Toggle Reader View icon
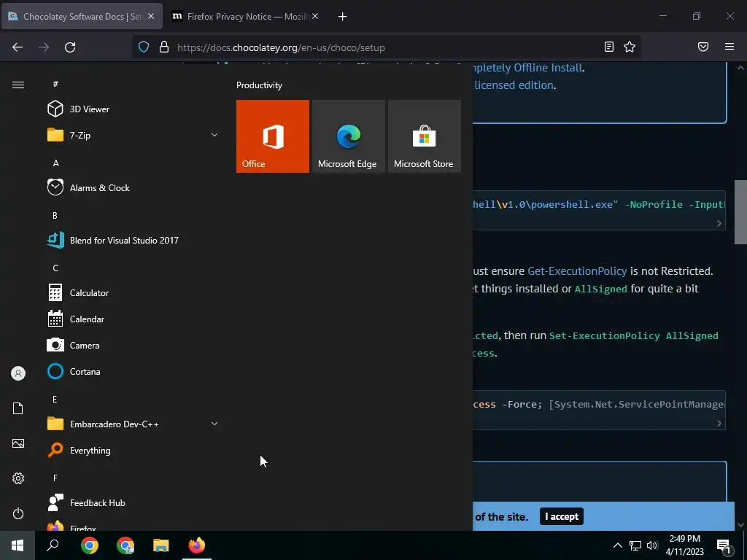This screenshot has height=560, width=747. (x=609, y=47)
